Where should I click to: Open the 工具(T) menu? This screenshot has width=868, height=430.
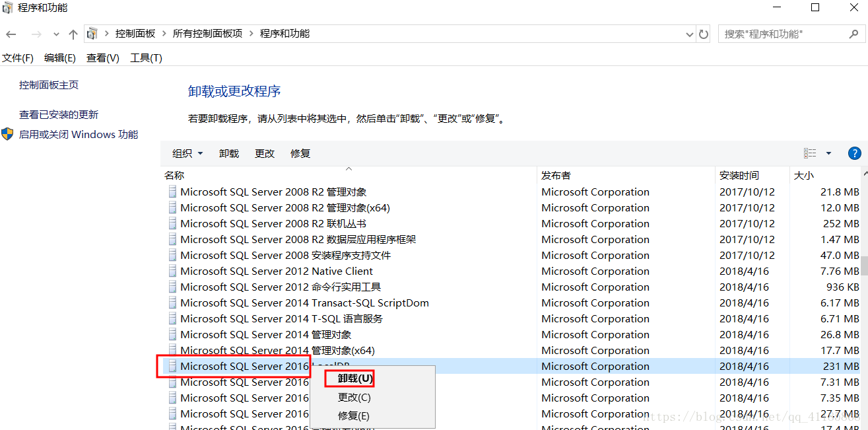146,58
